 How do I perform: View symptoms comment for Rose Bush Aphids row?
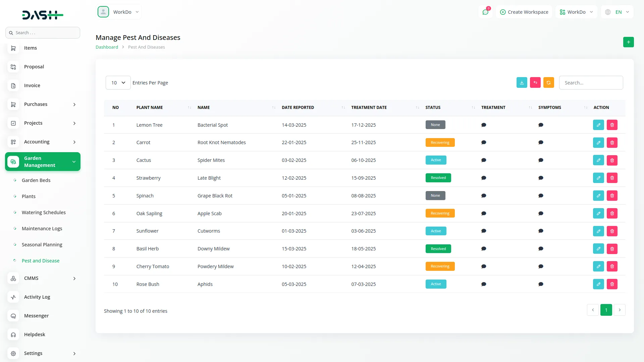click(x=541, y=284)
